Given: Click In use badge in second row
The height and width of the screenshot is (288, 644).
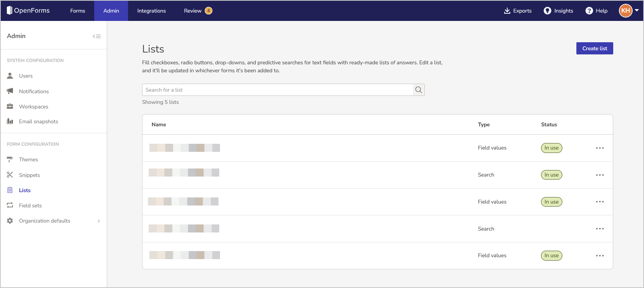Looking at the screenshot, I should (x=551, y=175).
